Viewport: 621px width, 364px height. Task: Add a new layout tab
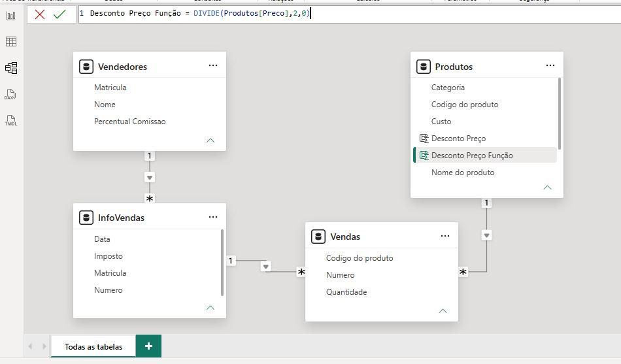click(148, 346)
